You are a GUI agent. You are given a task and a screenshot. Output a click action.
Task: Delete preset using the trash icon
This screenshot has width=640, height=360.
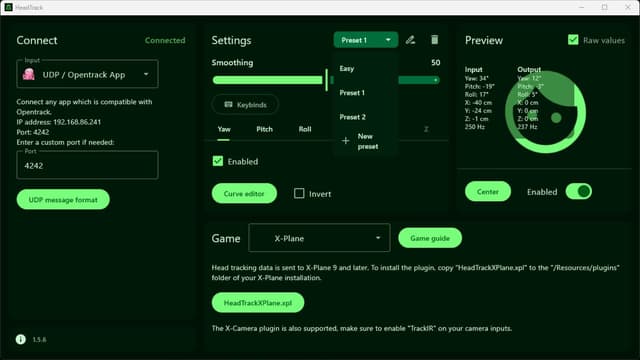[434, 40]
